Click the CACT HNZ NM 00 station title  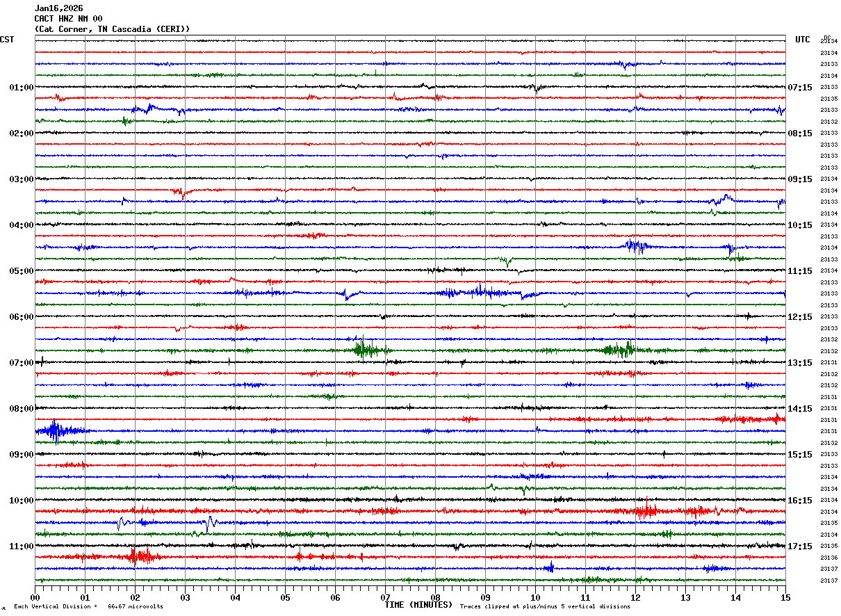(68, 19)
